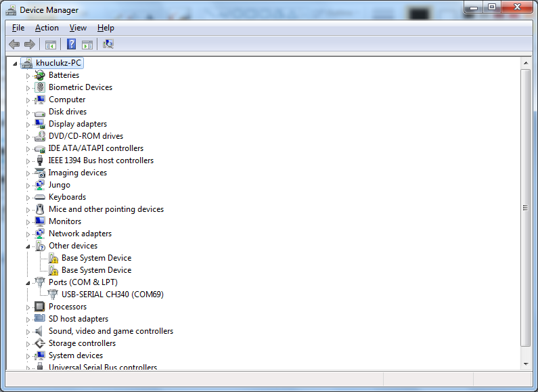
Task: Expand the Display adapters node arrow
Action: (28, 125)
